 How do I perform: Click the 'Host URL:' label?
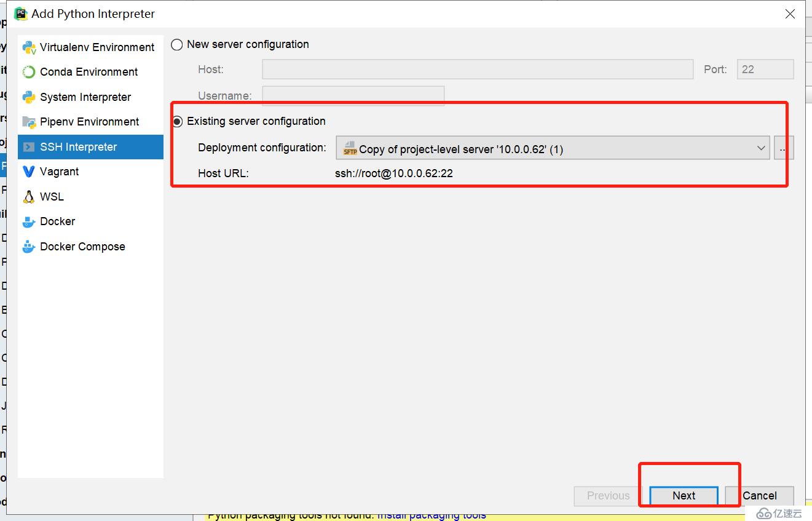[223, 173]
